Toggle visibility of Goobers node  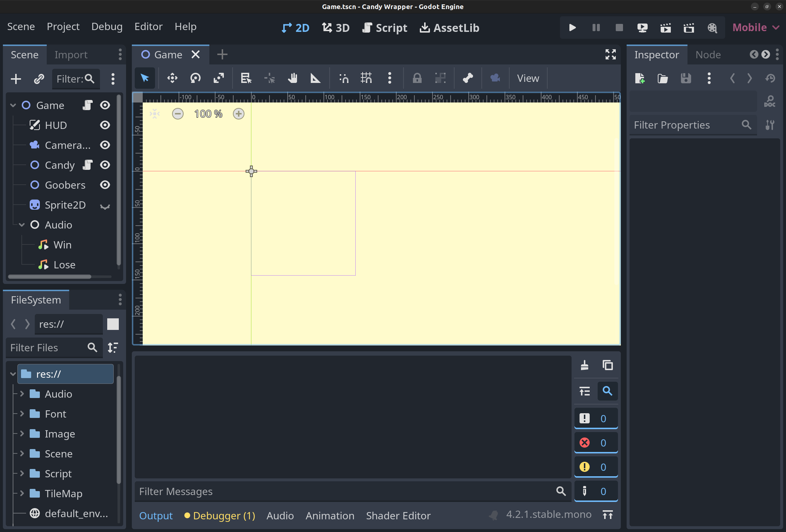pos(104,185)
